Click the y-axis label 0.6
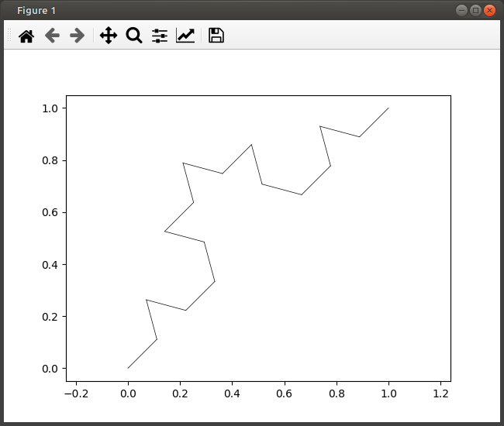The image size is (504, 426). pos(50,212)
